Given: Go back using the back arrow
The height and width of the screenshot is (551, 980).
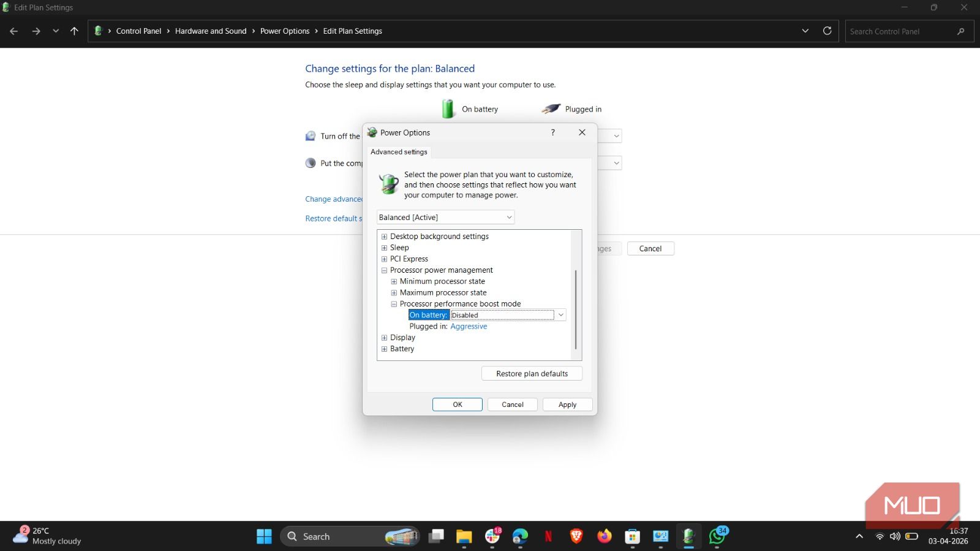Looking at the screenshot, I should tap(14, 31).
